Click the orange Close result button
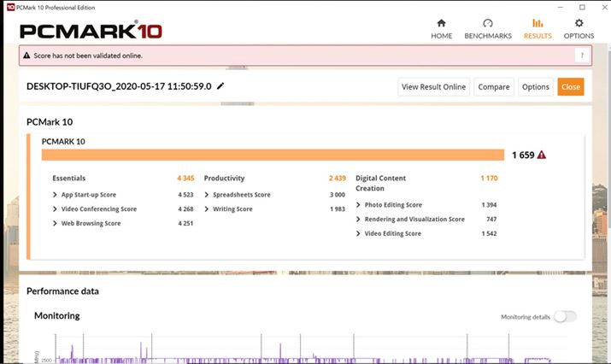Image resolution: width=611 pixels, height=364 pixels. tap(570, 86)
